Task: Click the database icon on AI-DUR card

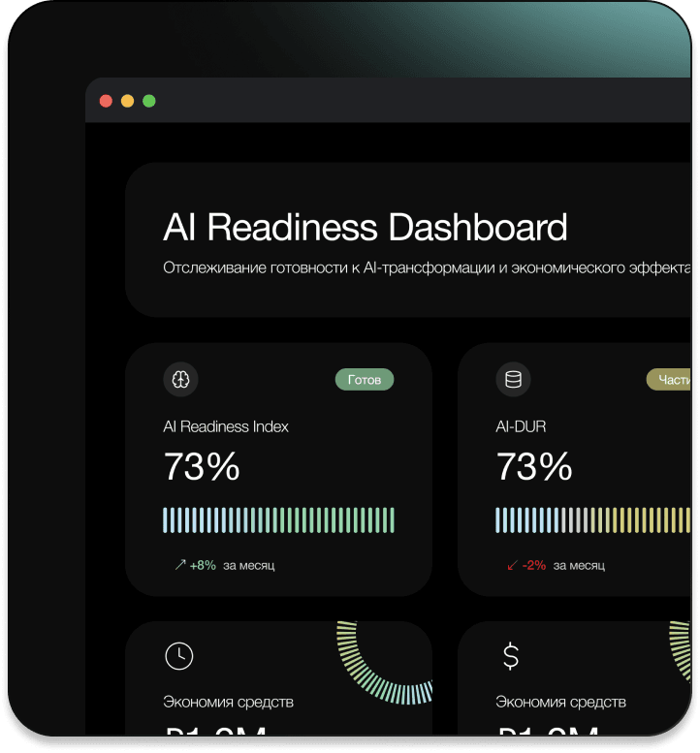Action: [x=513, y=379]
